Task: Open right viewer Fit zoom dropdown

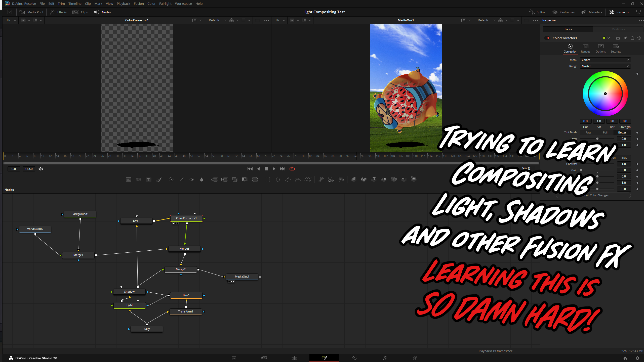Action: coord(280,20)
